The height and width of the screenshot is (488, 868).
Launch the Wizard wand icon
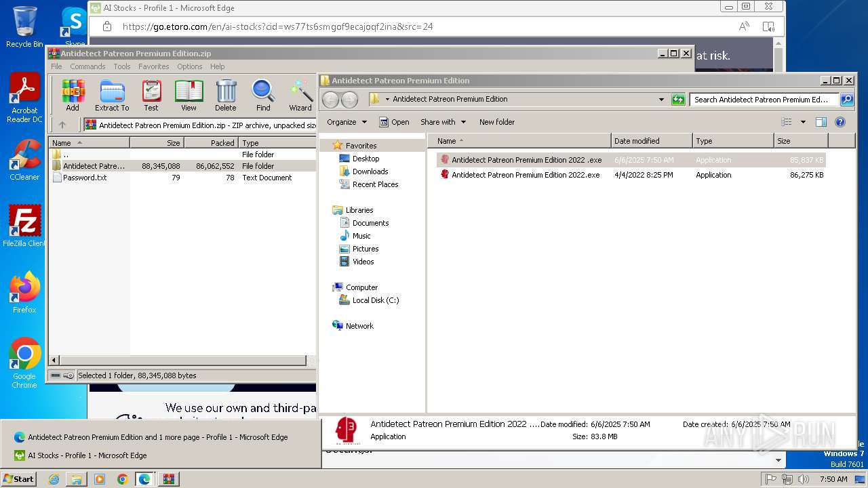[x=300, y=96]
